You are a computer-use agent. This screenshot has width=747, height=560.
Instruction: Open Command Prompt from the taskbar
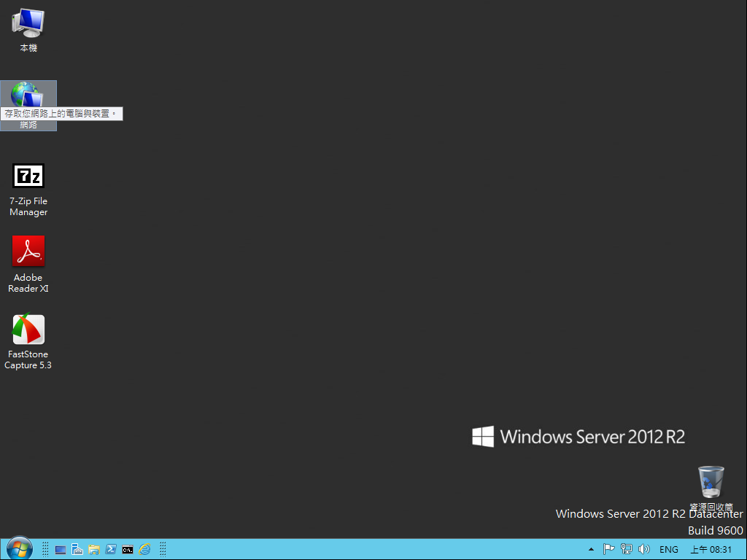128,550
